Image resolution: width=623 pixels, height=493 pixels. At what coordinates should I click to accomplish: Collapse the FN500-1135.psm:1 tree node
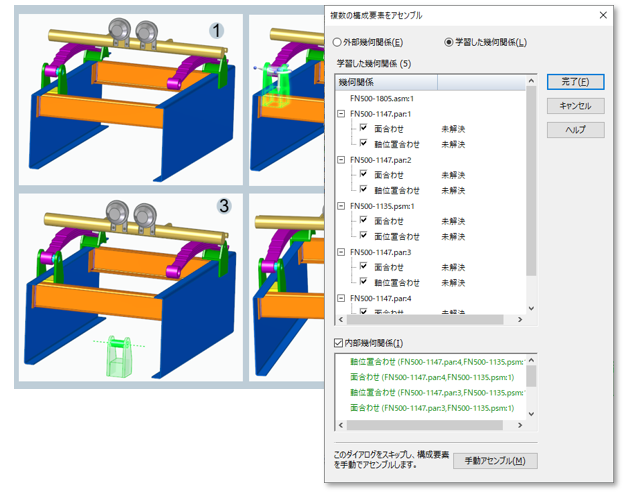(341, 206)
